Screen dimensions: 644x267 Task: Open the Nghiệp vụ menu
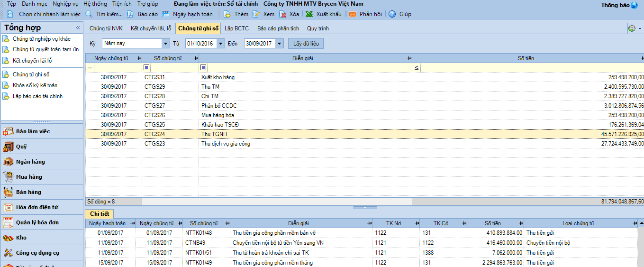click(x=65, y=4)
